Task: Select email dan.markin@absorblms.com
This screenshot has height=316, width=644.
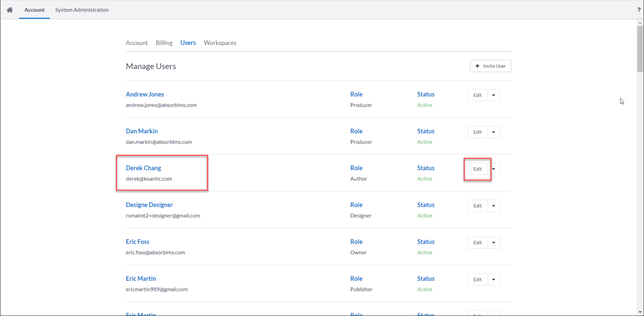Action: [x=159, y=142]
